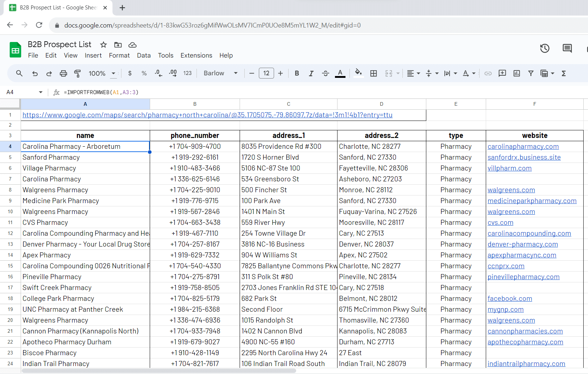Toggle italic formatting

(x=311, y=73)
